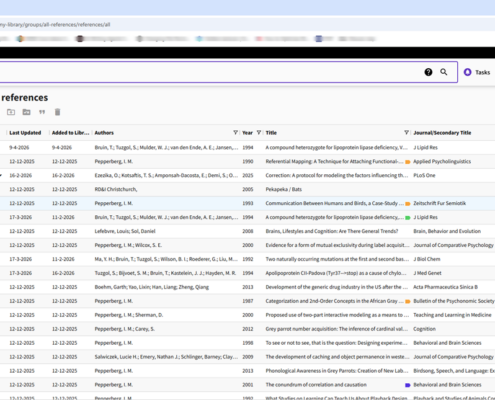
Task: Sort by Year column header
Action: (247, 133)
